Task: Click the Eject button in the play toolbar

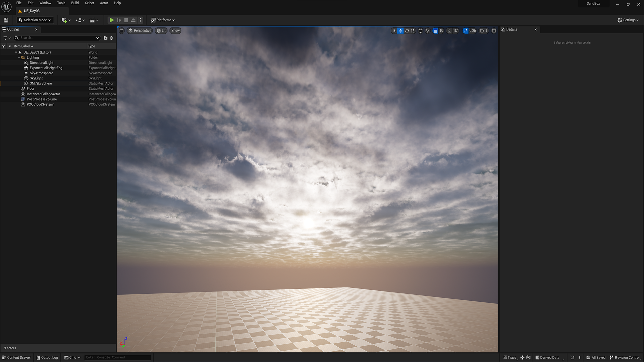Action: click(x=133, y=20)
